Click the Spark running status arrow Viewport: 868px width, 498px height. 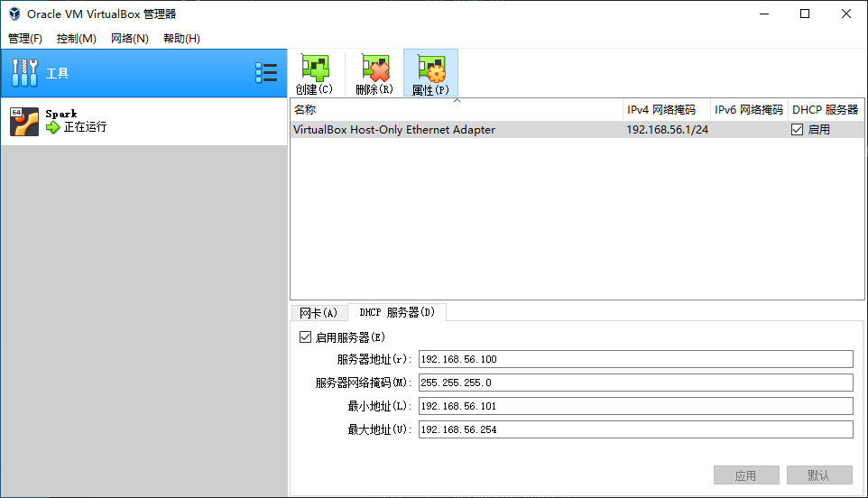(52, 127)
